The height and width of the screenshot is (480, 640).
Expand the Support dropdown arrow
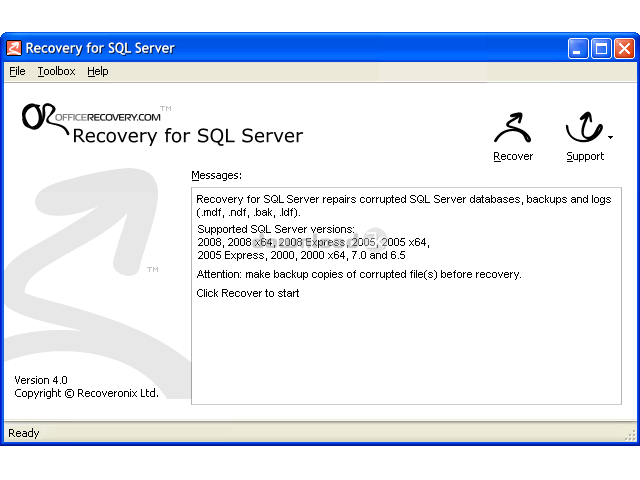[x=610, y=138]
